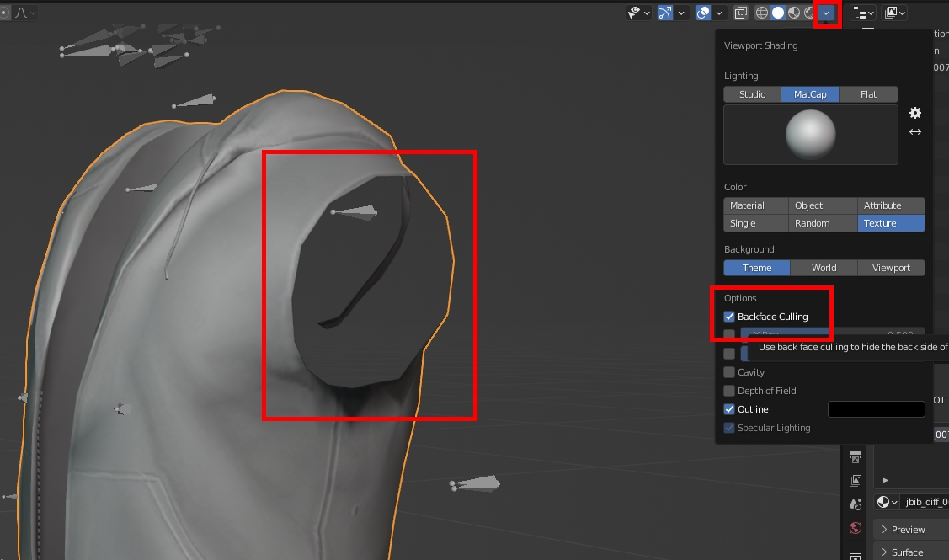
Task: Toggle viewport gizmos display
Action: pos(665,13)
